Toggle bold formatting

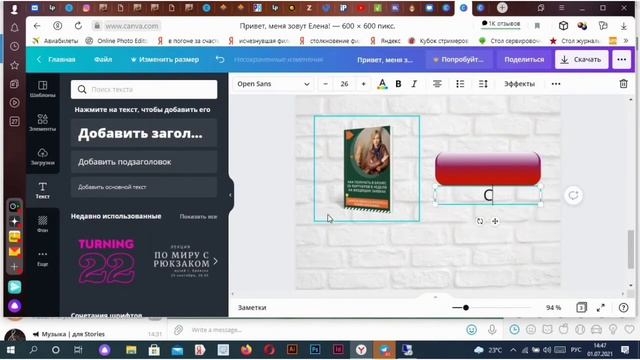398,84
